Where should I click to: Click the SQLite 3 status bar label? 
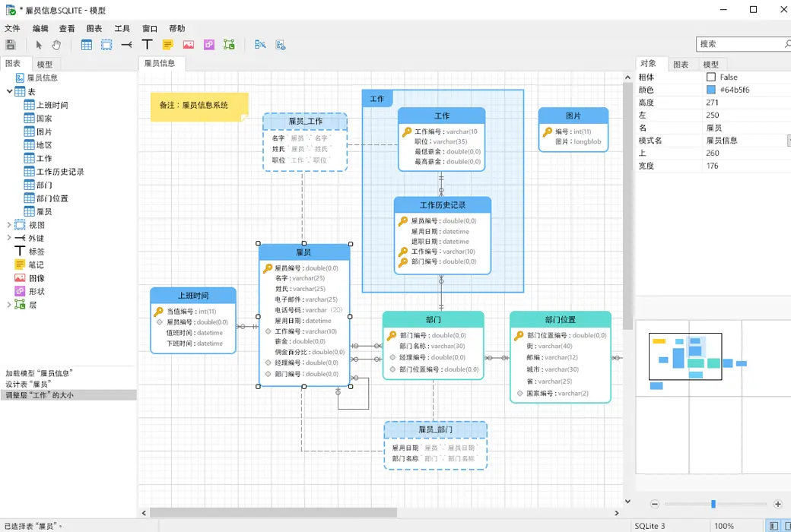click(650, 526)
